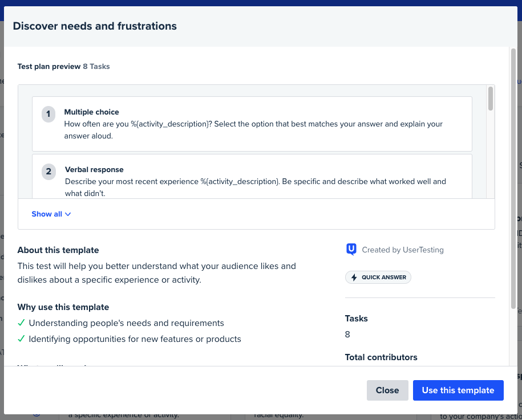Click the Discover needs and frustrations title
This screenshot has width=522, height=420.
point(95,26)
